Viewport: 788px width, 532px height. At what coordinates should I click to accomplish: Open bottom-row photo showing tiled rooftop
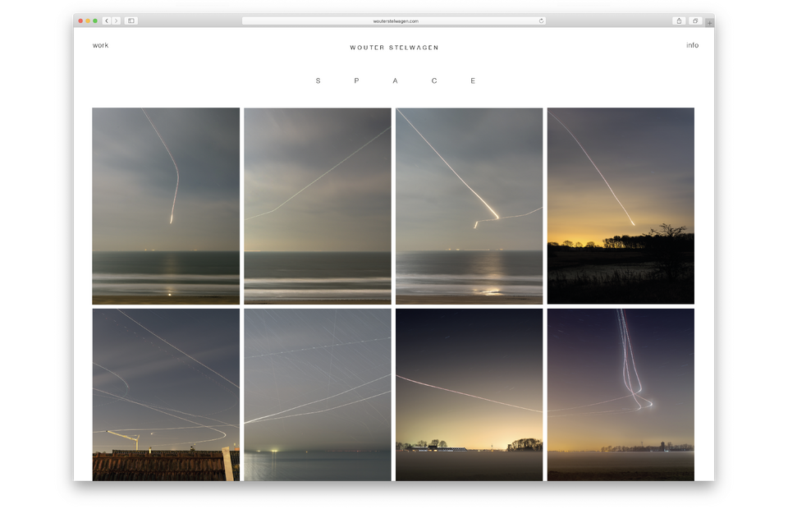click(x=166, y=394)
